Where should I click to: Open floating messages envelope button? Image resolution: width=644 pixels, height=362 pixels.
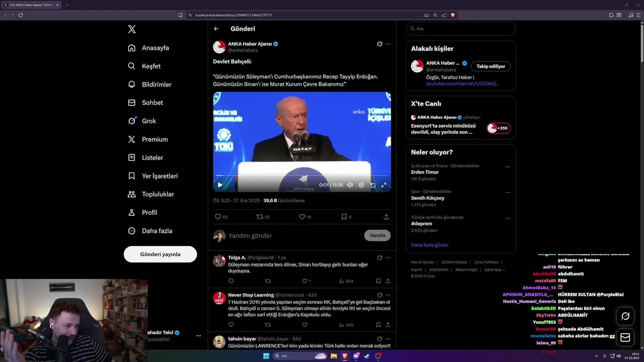(x=625, y=337)
